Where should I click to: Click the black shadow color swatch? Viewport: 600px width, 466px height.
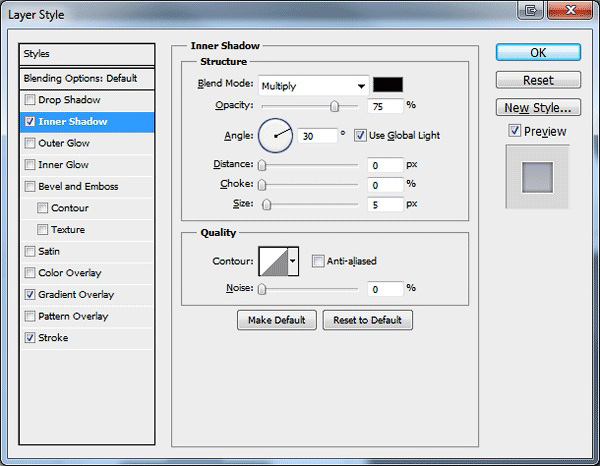pyautogui.click(x=388, y=85)
